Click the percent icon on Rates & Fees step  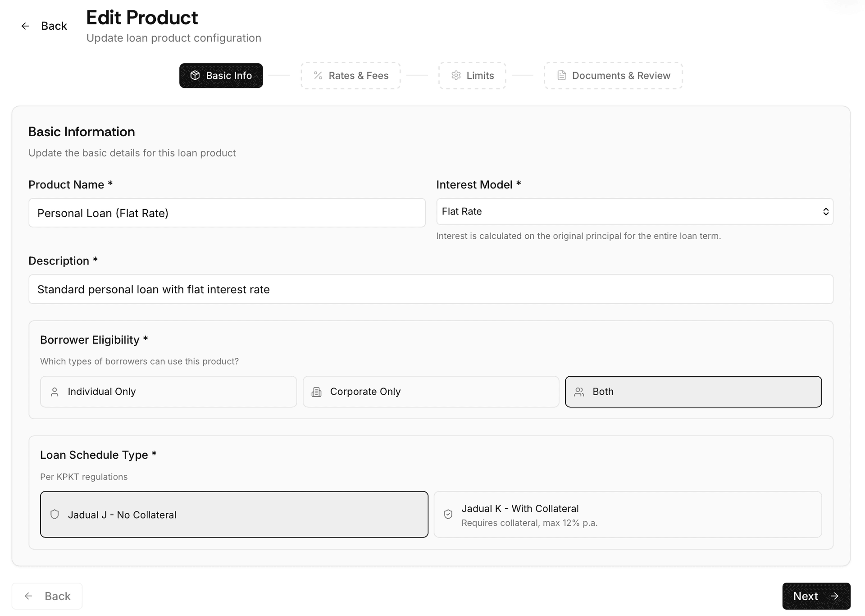coord(318,75)
